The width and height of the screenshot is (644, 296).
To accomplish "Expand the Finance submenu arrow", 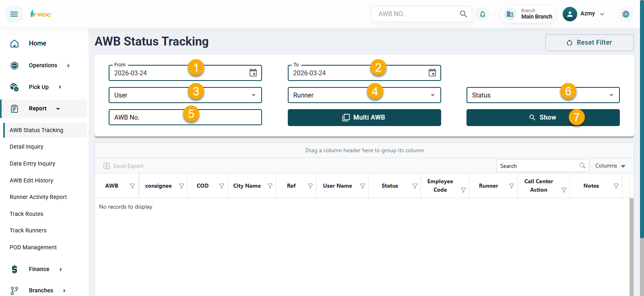I will 61,269.
